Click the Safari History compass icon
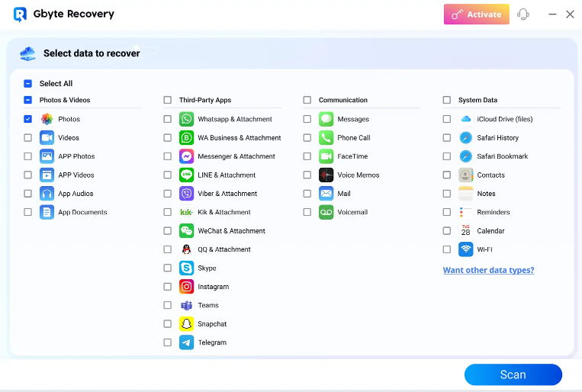This screenshot has height=392, width=582. coord(465,138)
